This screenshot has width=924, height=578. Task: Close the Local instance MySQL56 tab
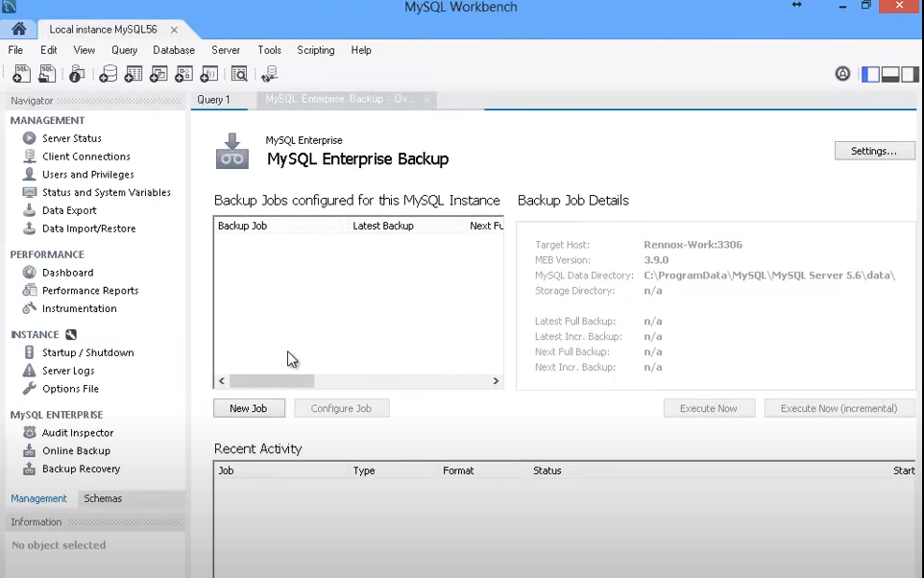pyautogui.click(x=174, y=30)
